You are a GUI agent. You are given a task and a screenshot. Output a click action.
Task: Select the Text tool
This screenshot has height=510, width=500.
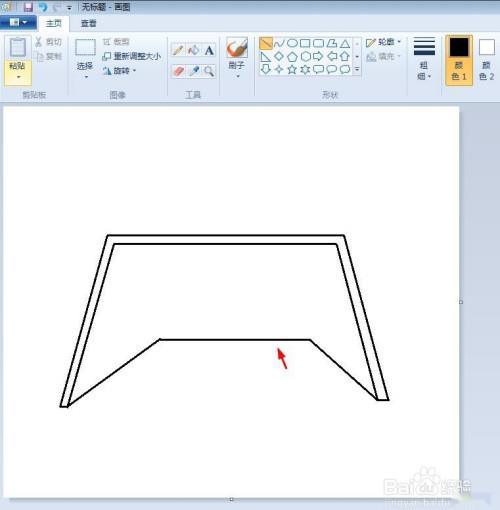coord(209,50)
